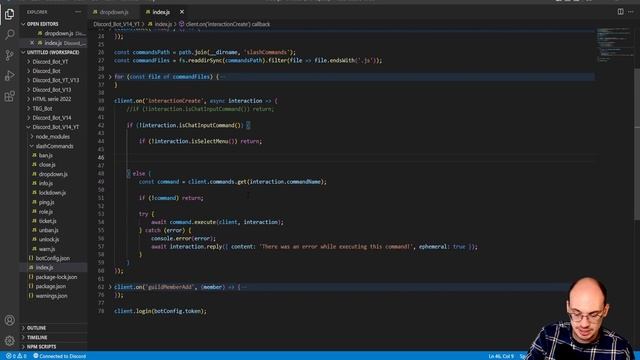Click the commandsPath declaration on line 26

pyautogui.click(x=205, y=52)
